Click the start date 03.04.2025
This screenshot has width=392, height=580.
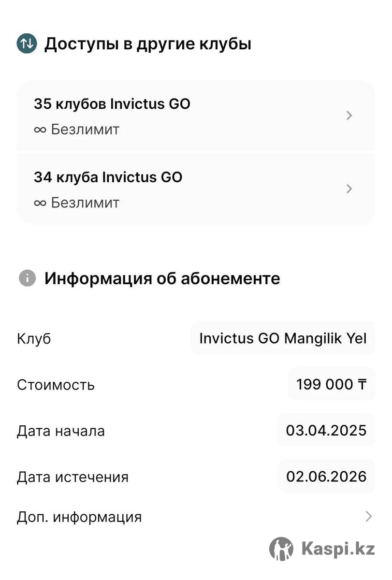[x=326, y=430]
